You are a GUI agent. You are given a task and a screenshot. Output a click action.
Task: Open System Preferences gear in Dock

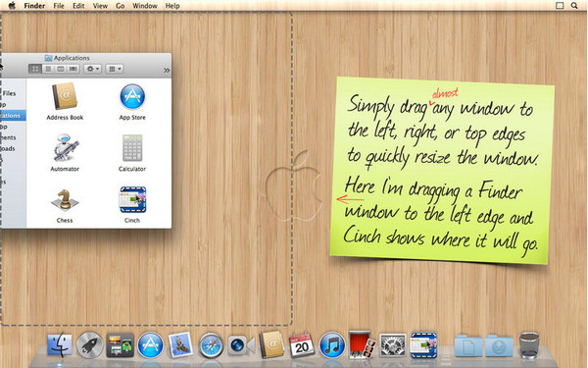click(x=393, y=345)
